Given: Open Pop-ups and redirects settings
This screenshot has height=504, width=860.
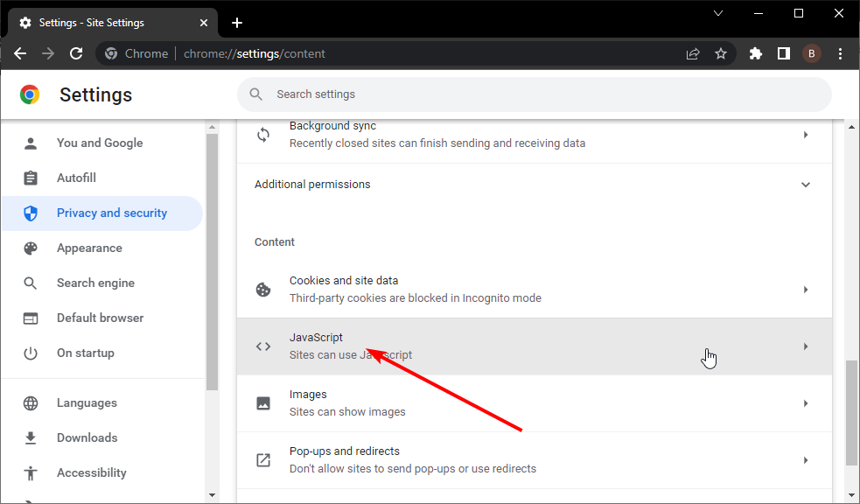Looking at the screenshot, I should (x=535, y=460).
